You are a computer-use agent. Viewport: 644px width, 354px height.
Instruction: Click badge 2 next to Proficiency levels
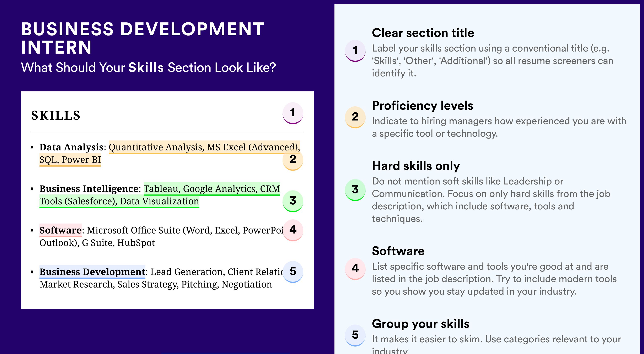point(355,117)
